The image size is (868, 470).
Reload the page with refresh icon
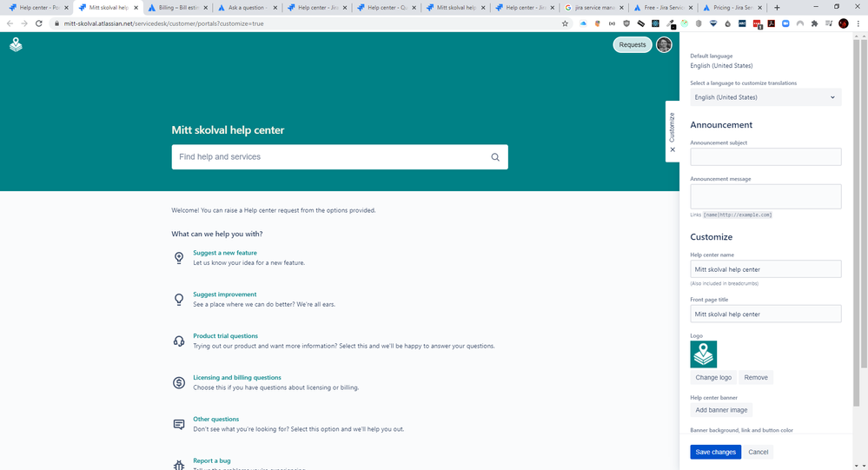coord(39,23)
